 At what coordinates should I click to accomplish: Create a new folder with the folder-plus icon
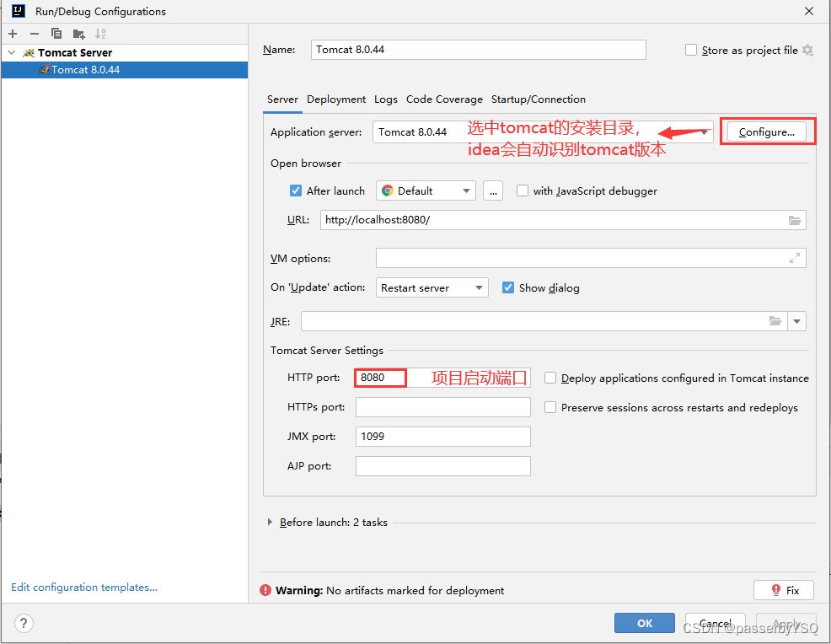(x=79, y=34)
